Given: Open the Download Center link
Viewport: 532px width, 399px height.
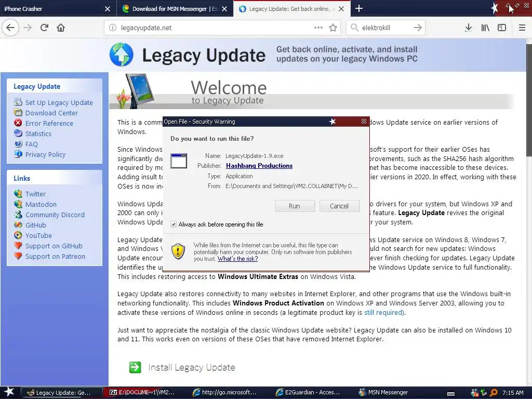Looking at the screenshot, I should pyautogui.click(x=51, y=113).
